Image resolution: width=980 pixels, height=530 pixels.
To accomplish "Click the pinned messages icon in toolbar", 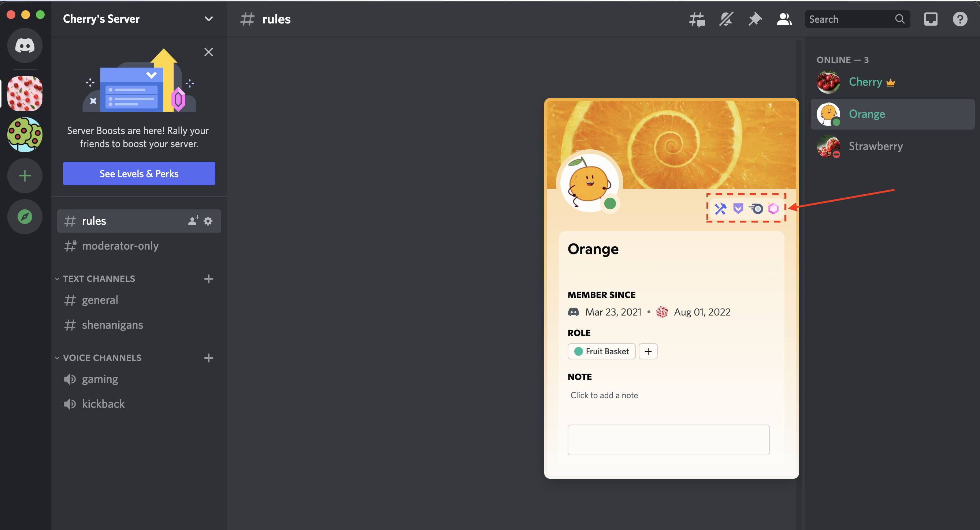I will (x=754, y=18).
